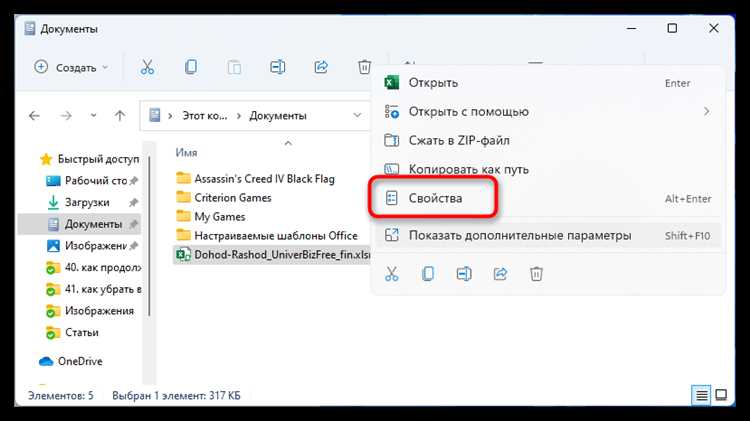Click Rename icon in context menu bottom row

(464, 274)
